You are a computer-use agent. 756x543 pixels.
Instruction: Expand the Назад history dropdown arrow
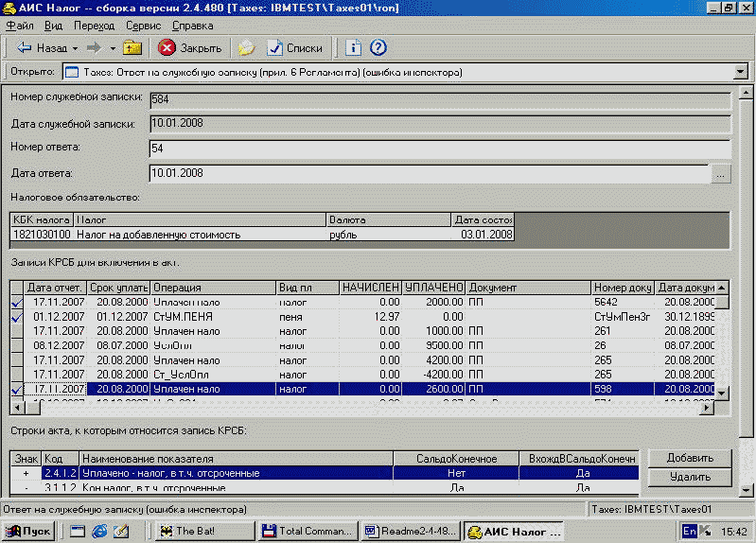click(75, 47)
